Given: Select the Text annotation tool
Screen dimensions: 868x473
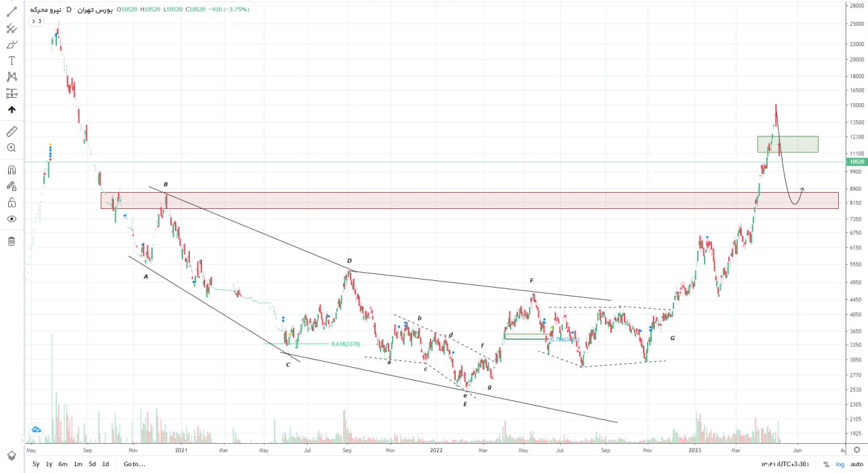Looking at the screenshot, I should click(12, 60).
